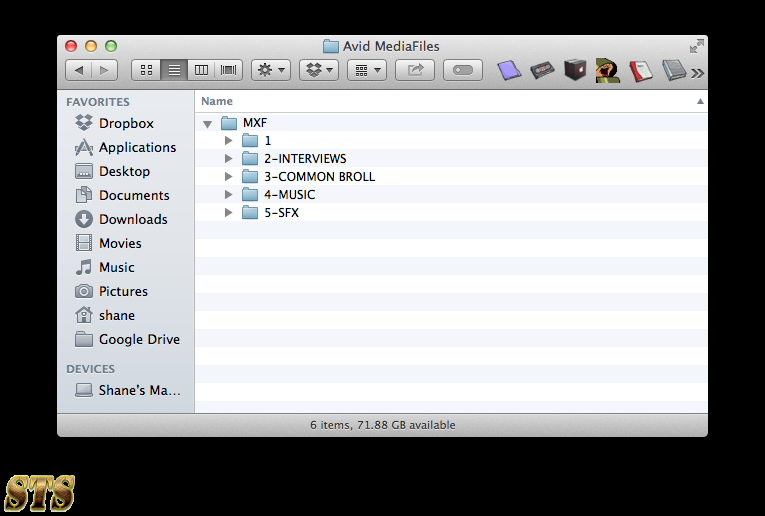Open the gear Action menu
The width and height of the screenshot is (765, 516).
271,70
